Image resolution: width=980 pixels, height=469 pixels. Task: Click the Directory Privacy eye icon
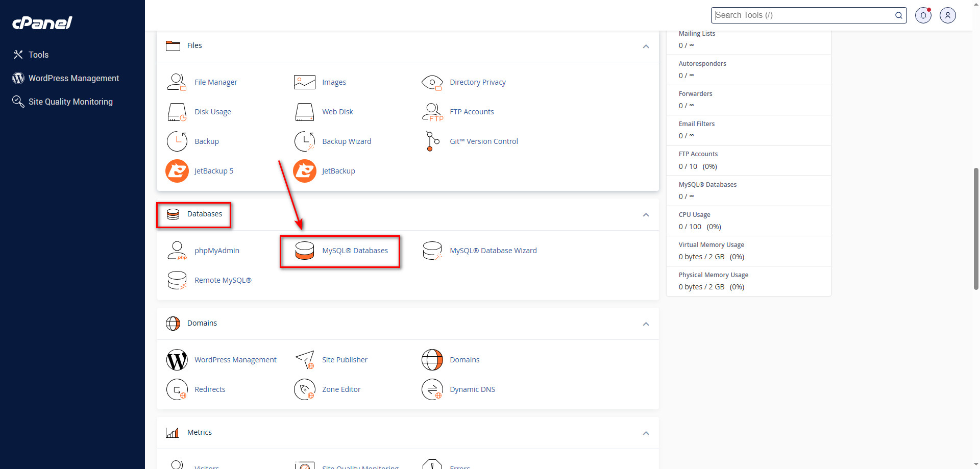[432, 82]
